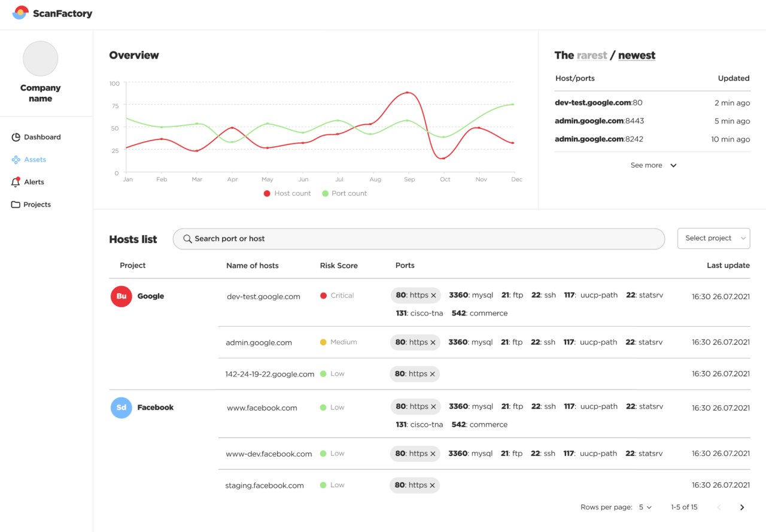Viewport: 766px width, 532px height.
Task: Click the red Bu Google project badge
Action: [121, 296]
